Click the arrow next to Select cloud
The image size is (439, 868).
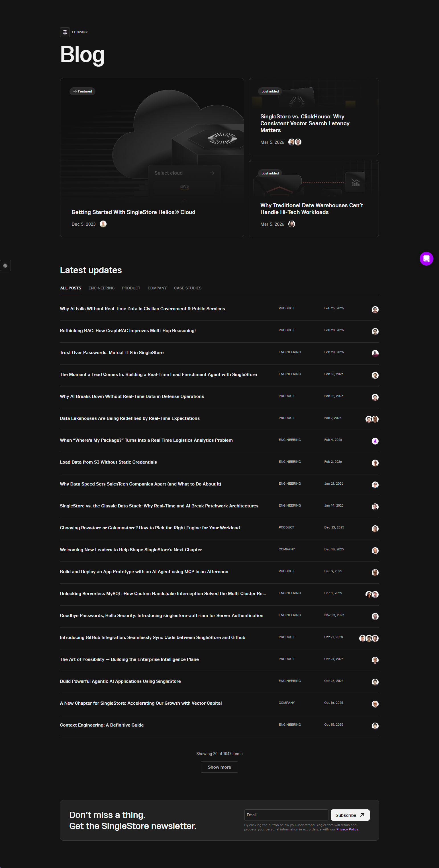tap(212, 173)
